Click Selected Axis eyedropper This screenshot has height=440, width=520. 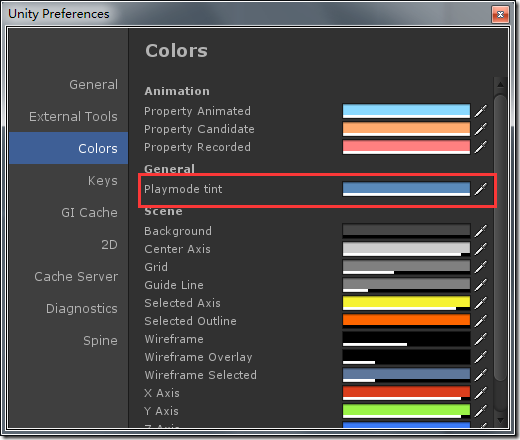[x=481, y=303]
